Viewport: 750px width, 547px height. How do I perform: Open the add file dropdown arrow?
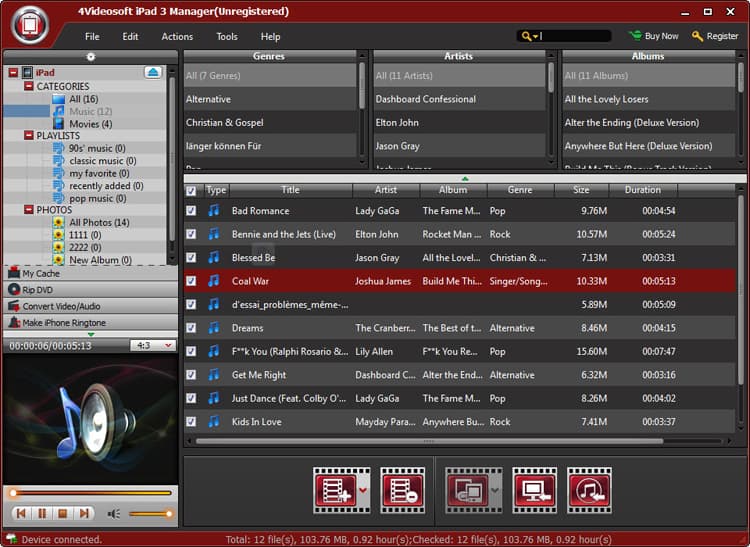(364, 491)
